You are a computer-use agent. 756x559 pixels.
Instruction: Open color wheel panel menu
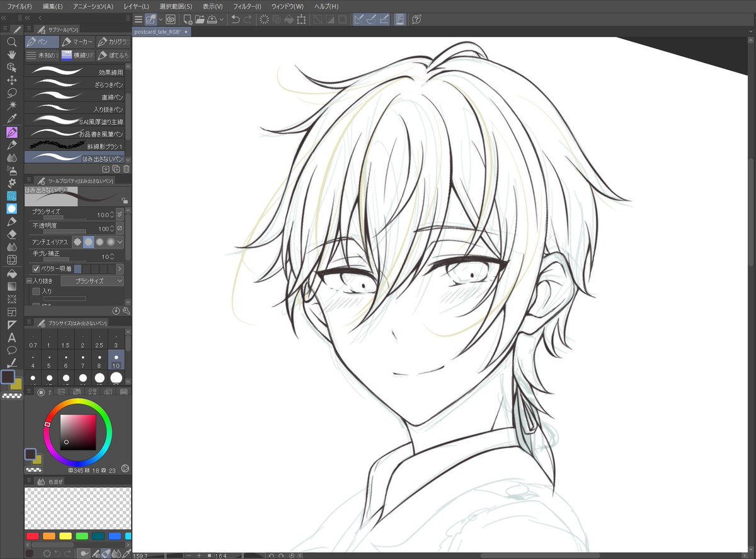[30, 392]
